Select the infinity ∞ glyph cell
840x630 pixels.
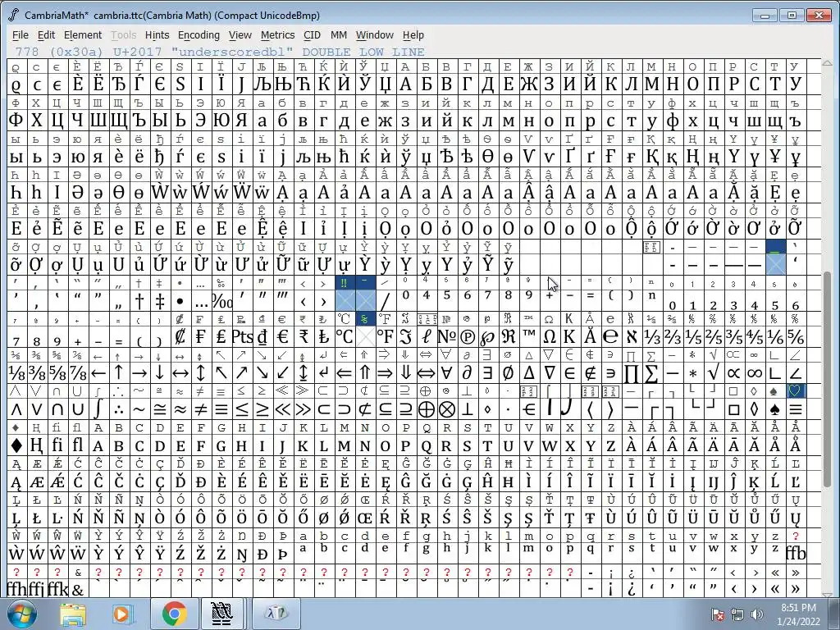(755, 373)
